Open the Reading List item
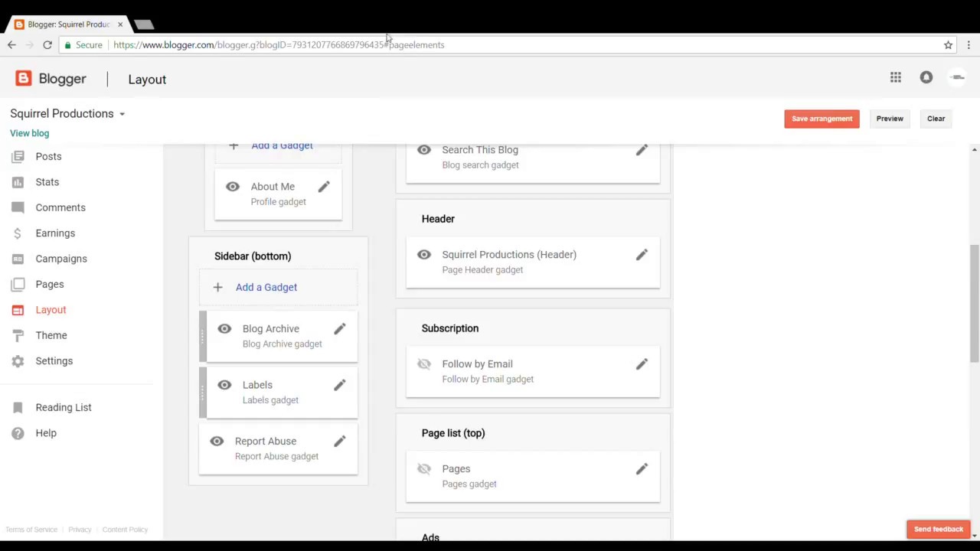980x551 pixels. coord(64,407)
